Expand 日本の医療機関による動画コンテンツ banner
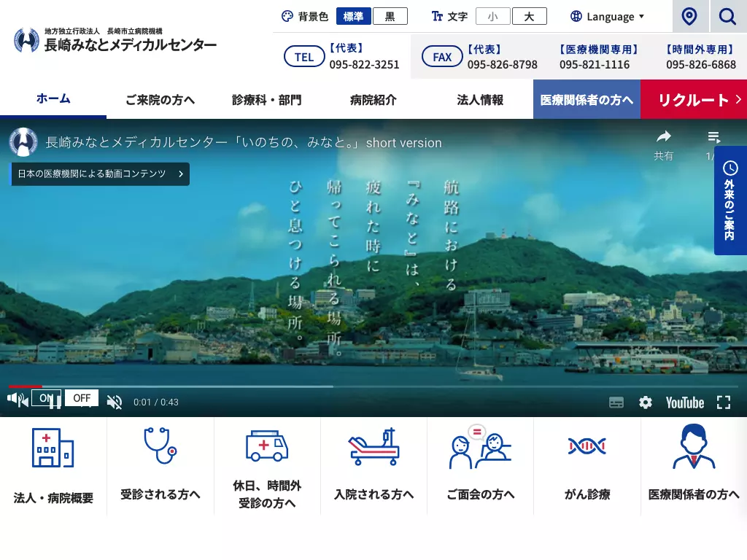This screenshot has height=560, width=747. pos(100,174)
